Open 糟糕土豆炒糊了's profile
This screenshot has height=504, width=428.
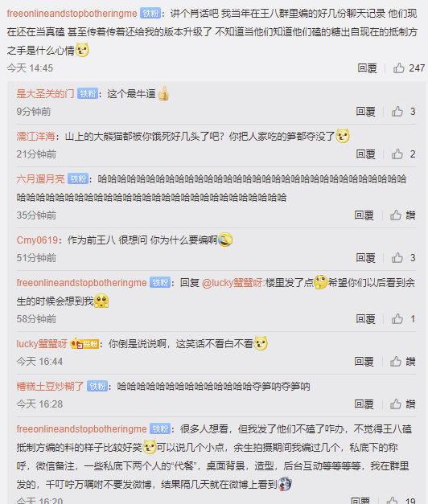(x=50, y=386)
